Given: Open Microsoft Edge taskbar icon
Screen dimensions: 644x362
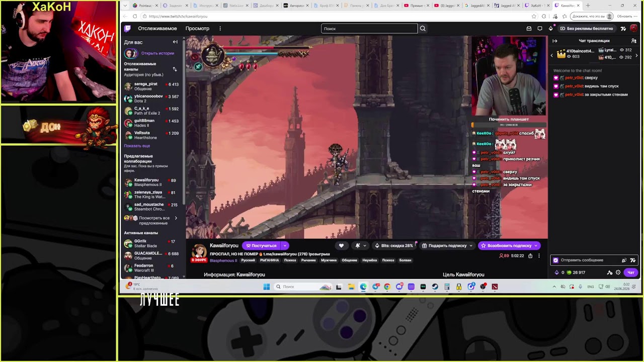Looking at the screenshot, I should (x=363, y=287).
